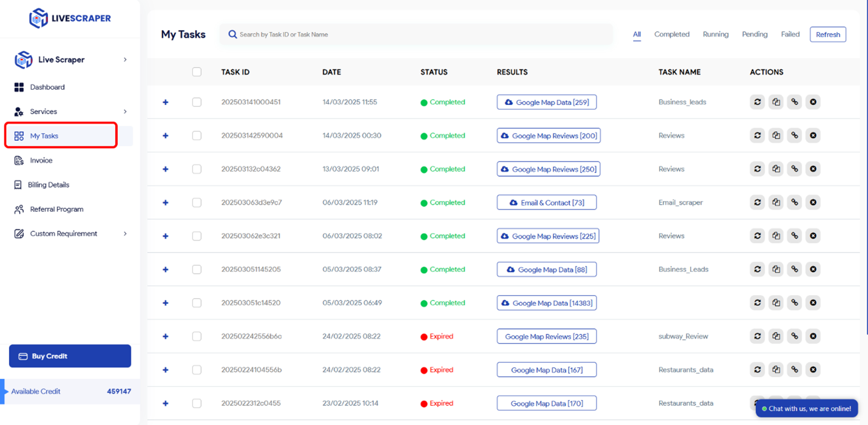
Task: Check the box for task 202503142590004
Action: [x=197, y=135]
